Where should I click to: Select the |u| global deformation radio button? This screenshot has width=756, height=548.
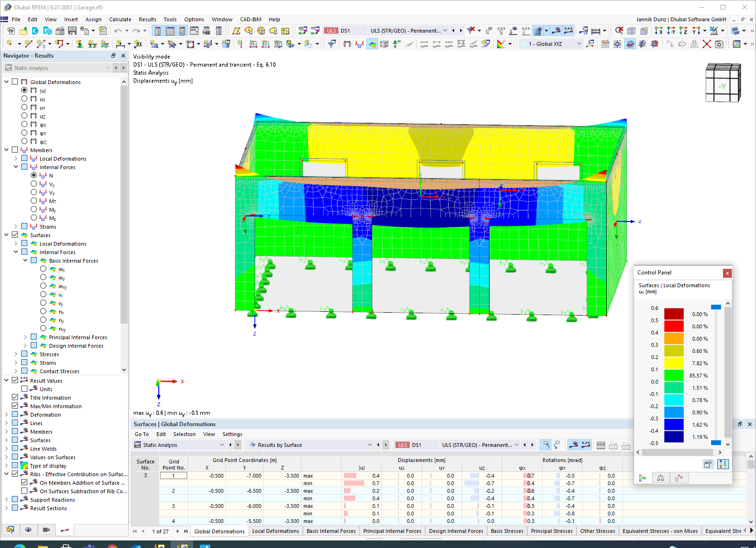[x=25, y=90]
